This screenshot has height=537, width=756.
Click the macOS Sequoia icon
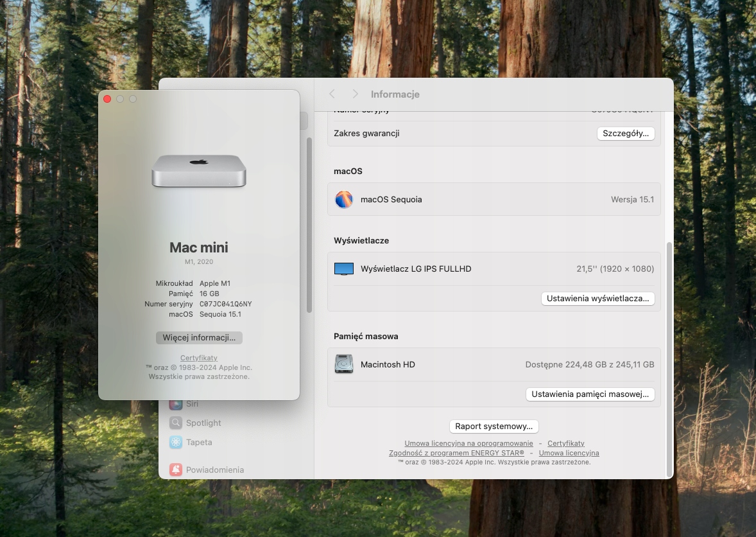click(344, 199)
